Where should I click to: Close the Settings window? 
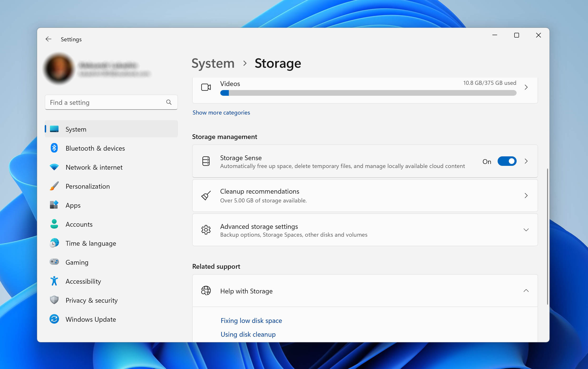tap(539, 35)
